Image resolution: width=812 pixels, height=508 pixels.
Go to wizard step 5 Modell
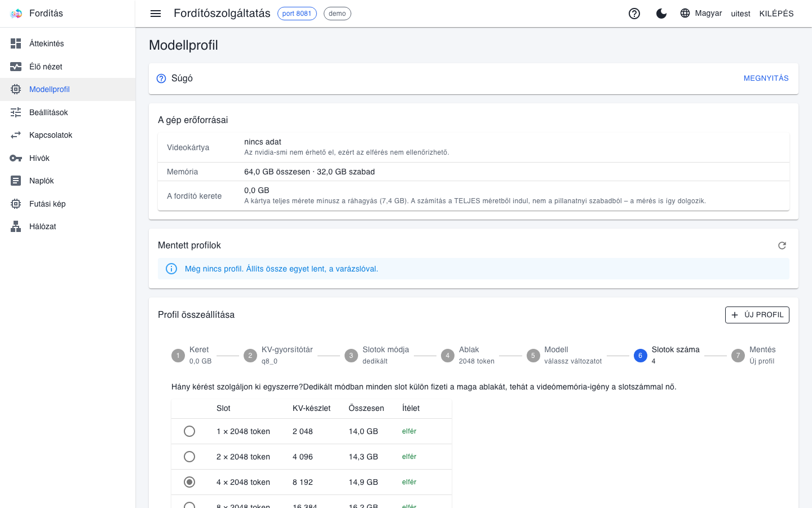pyautogui.click(x=564, y=355)
